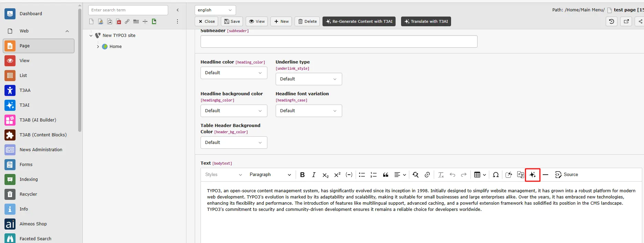Image resolution: width=644 pixels, height=243 pixels.
Task: Collapse the Web module group
Action: click(x=67, y=31)
